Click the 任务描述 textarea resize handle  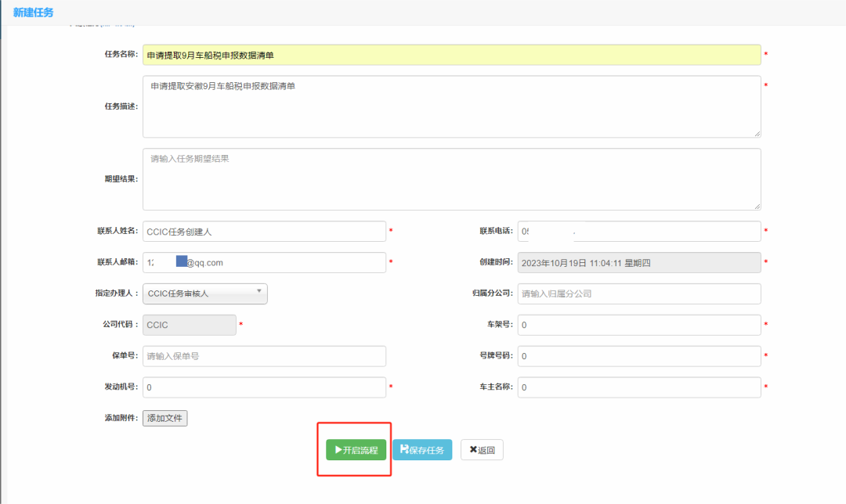757,134
